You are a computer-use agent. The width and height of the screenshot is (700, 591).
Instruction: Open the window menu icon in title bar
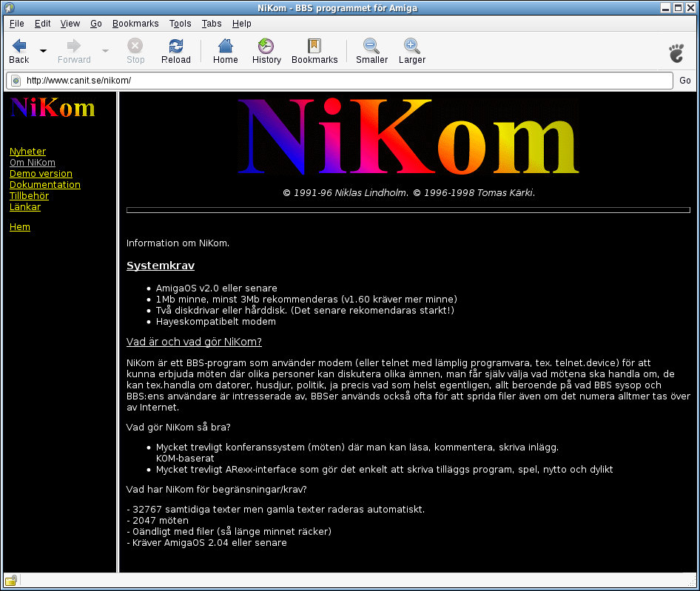coord(9,7)
